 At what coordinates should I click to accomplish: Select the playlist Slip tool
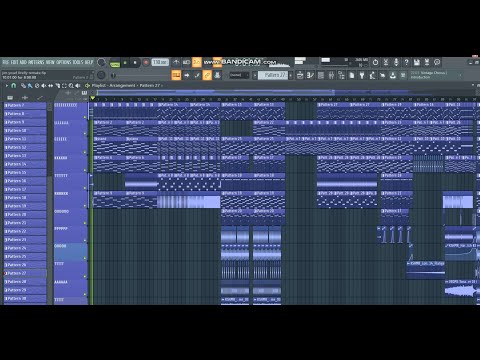51,86
